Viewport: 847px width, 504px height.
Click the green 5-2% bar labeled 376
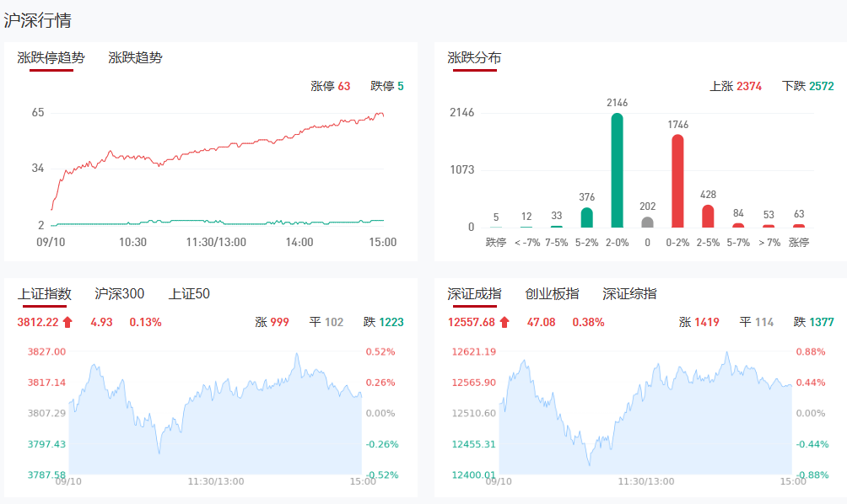586,217
